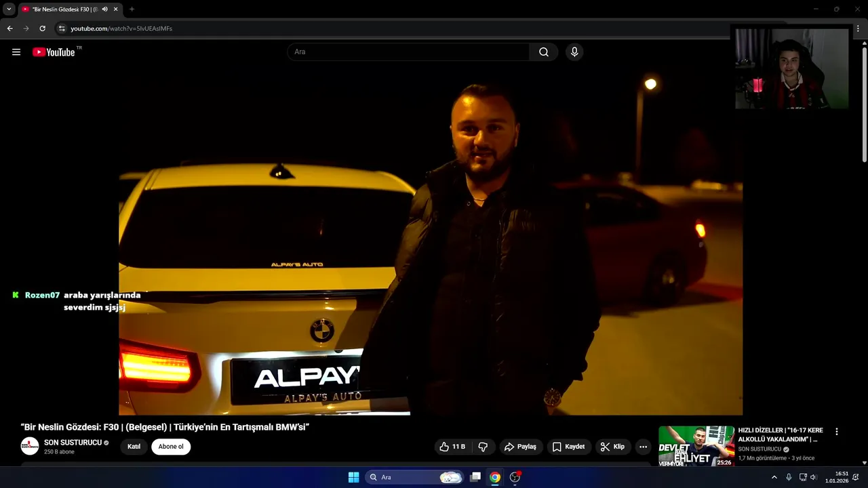868x488 pixels.
Task: Go back with the browser back arrow
Action: point(9,28)
